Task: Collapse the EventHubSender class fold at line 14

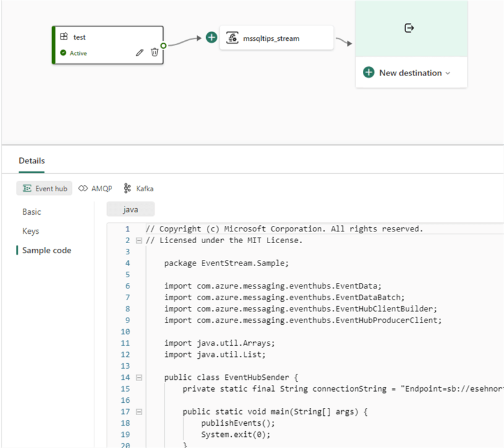Action: (x=139, y=377)
